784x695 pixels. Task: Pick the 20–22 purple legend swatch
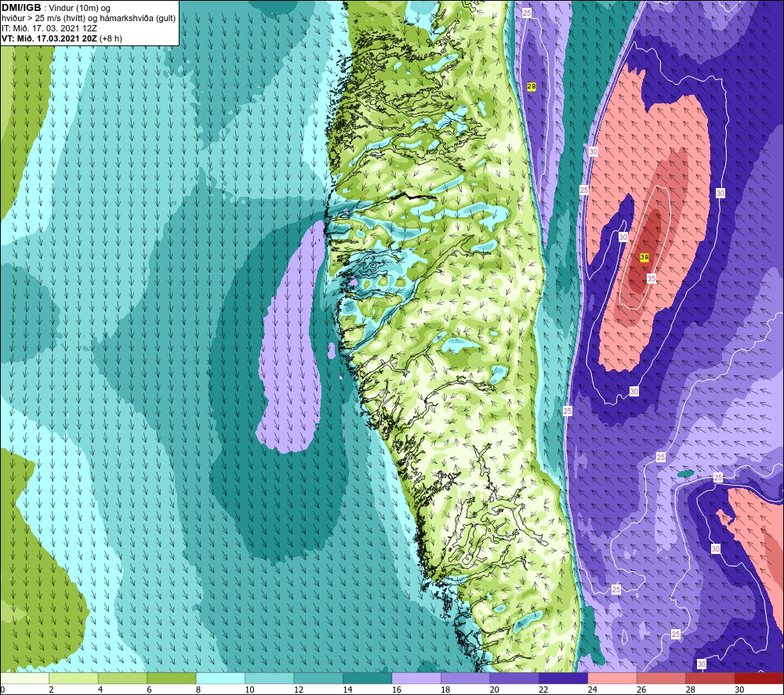514,679
